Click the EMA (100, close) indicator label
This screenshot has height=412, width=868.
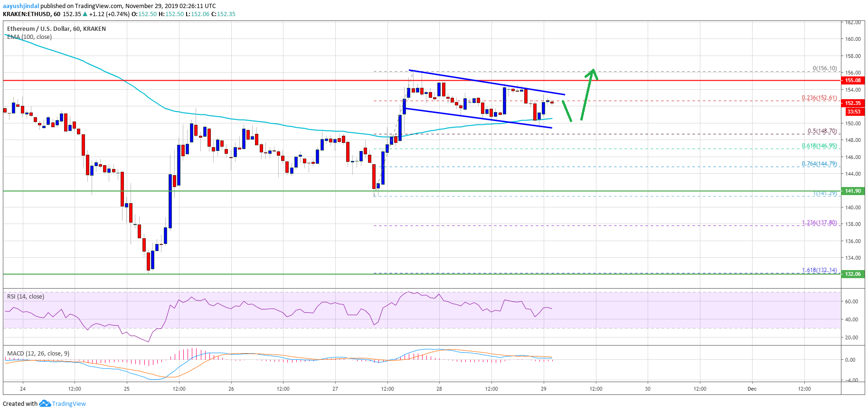coord(29,37)
